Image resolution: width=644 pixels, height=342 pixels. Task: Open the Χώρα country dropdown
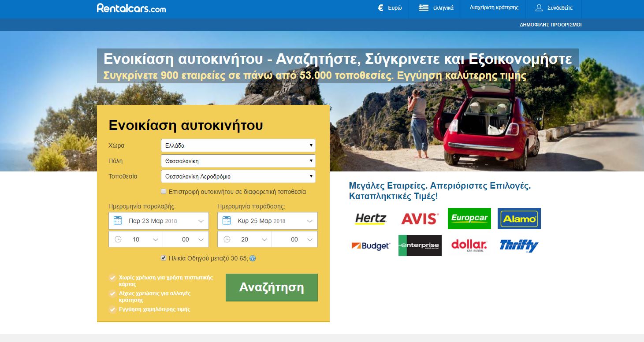(238, 145)
